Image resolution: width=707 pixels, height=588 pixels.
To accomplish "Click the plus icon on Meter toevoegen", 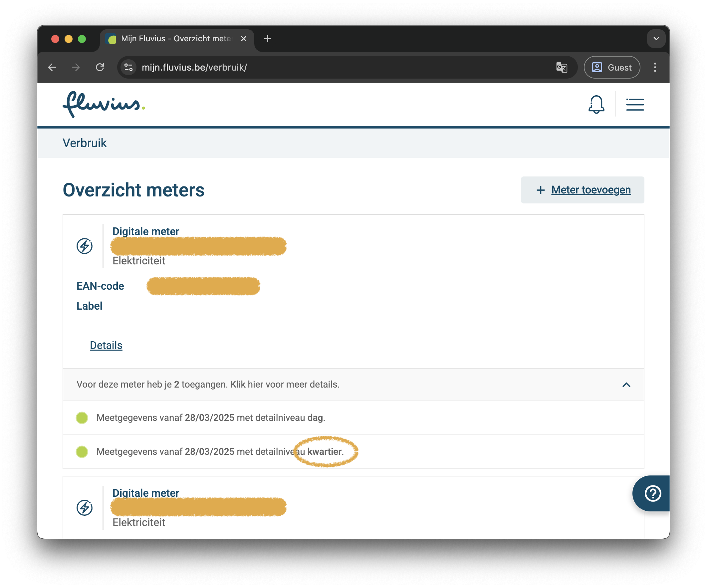I will [540, 190].
